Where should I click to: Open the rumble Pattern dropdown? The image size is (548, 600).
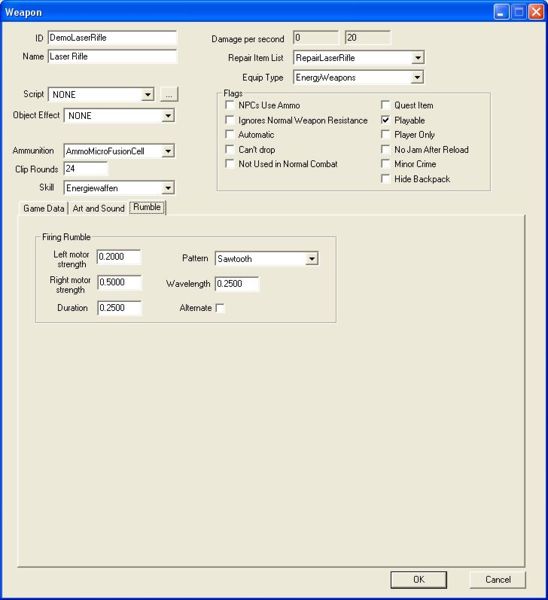point(312,259)
